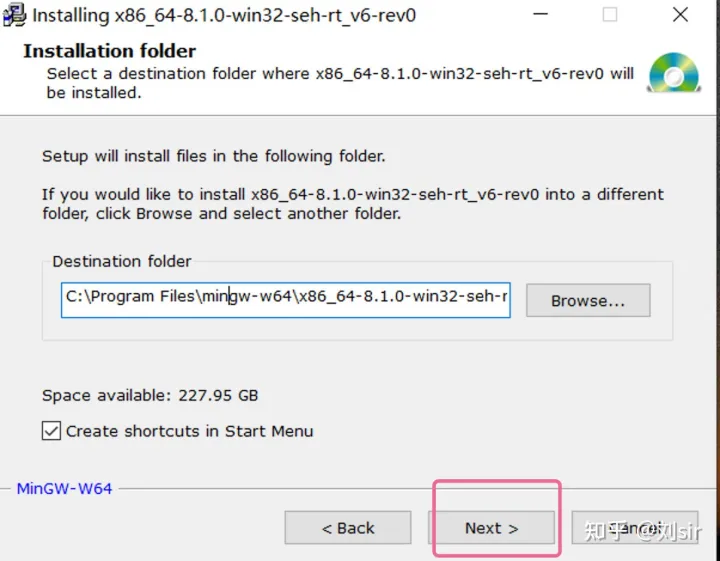Go back with the < Back button
This screenshot has height=561, width=720.
(x=347, y=528)
